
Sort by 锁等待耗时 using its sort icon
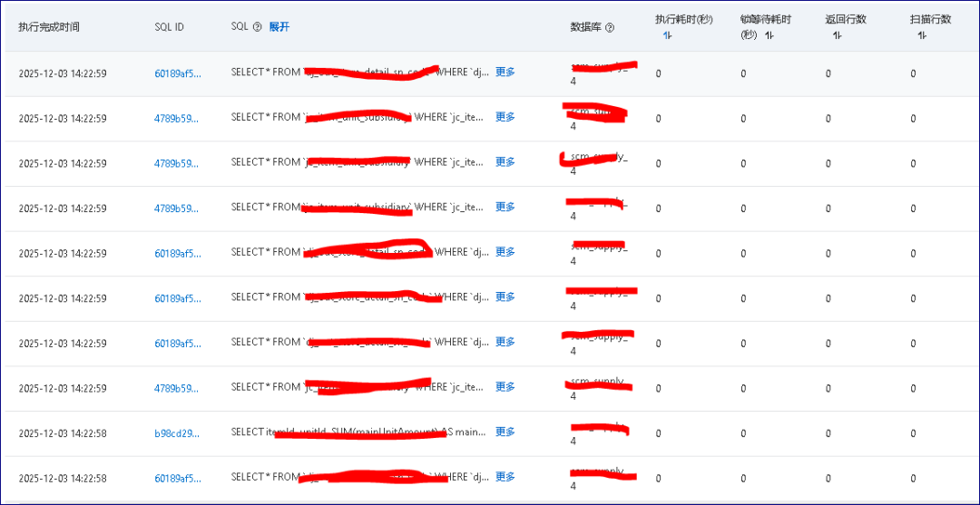(769, 35)
